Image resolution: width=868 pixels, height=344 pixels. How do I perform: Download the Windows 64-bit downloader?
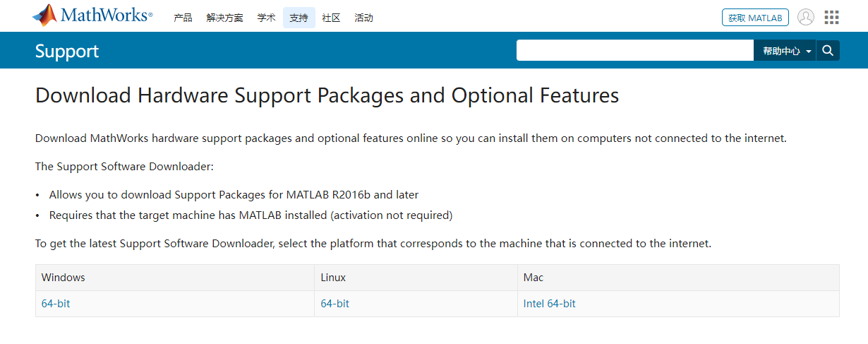[x=56, y=304]
